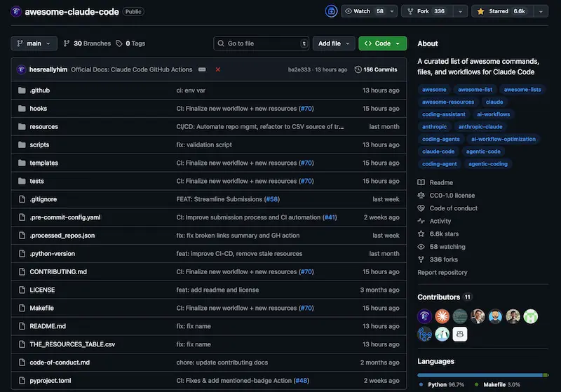Select the claude-code topic tag
This screenshot has width=561, height=392.
coord(438,151)
